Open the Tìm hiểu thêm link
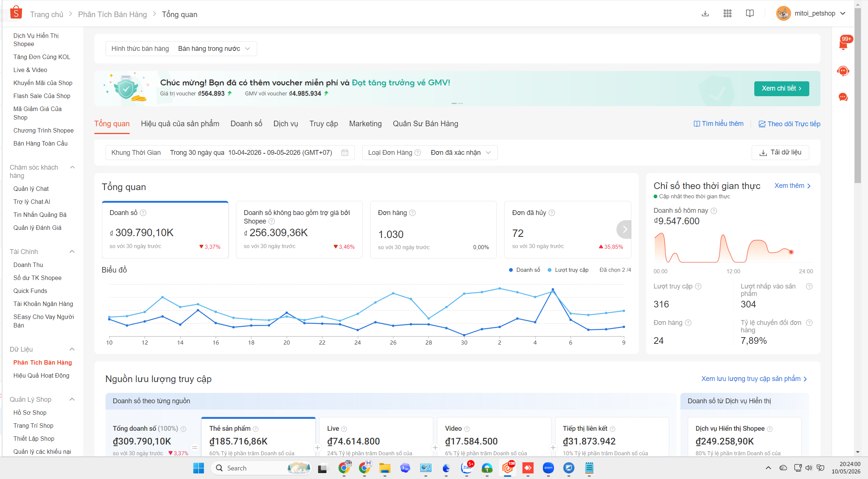This screenshot has height=479, width=868. click(719, 124)
